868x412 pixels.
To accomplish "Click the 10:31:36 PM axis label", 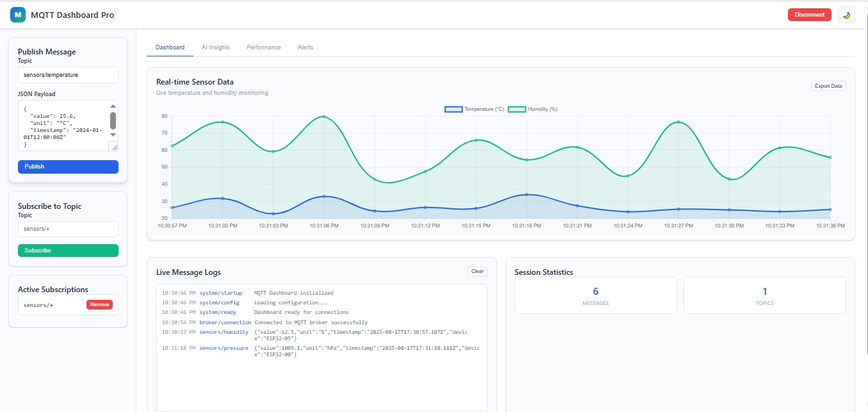I will (x=830, y=226).
